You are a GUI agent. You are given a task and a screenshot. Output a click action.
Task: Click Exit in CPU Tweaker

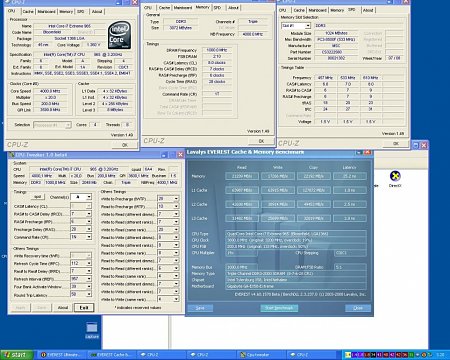click(x=84, y=307)
